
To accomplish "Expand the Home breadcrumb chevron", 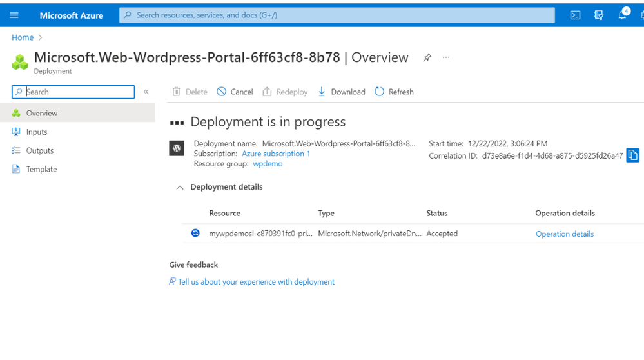I will tap(40, 37).
